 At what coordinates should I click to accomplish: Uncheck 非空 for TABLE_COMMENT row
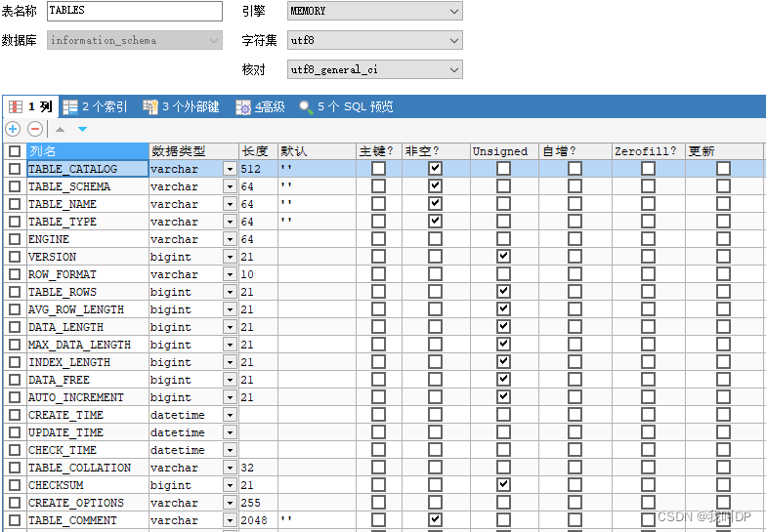pos(435,519)
